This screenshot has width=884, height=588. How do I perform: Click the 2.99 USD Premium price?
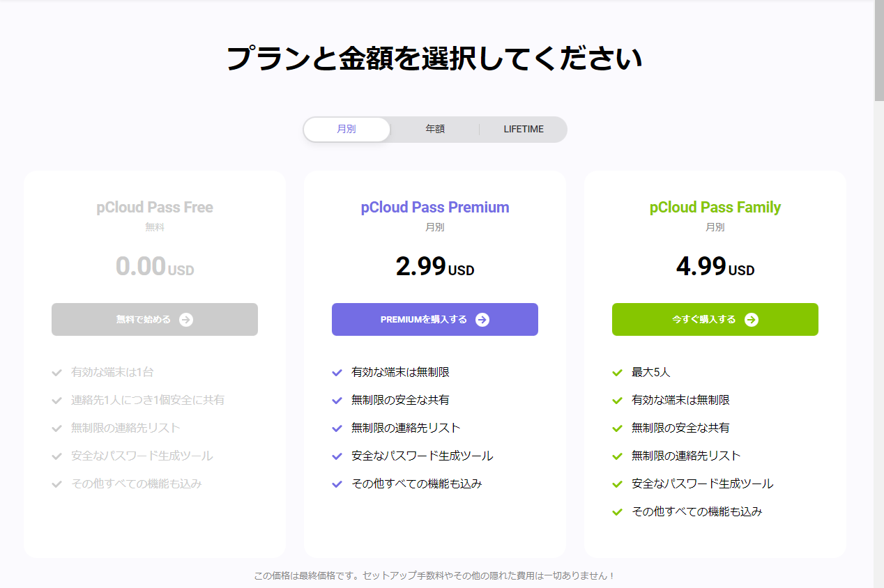pyautogui.click(x=435, y=267)
